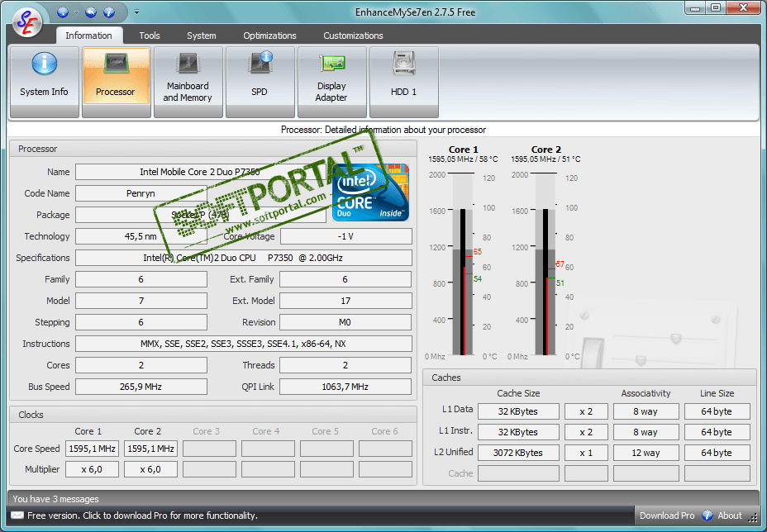
Task: Click the Revision value 'M0'
Action: point(345,322)
